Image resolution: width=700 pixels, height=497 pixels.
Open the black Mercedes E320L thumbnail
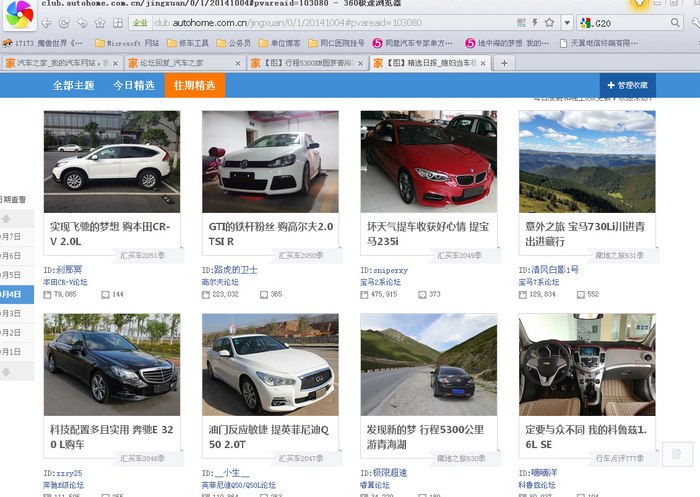112,365
